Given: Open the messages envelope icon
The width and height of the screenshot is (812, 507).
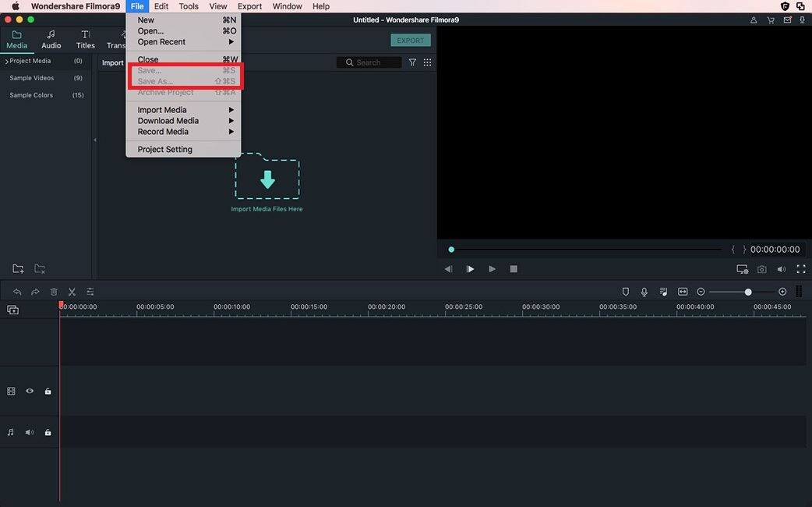Looking at the screenshot, I should [787, 19].
